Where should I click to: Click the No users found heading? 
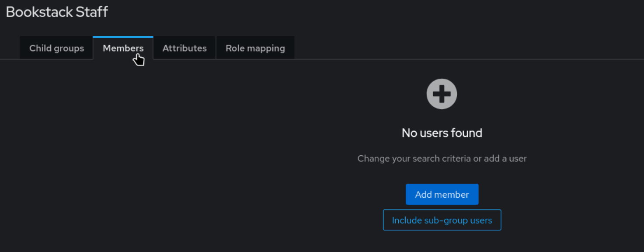click(442, 133)
